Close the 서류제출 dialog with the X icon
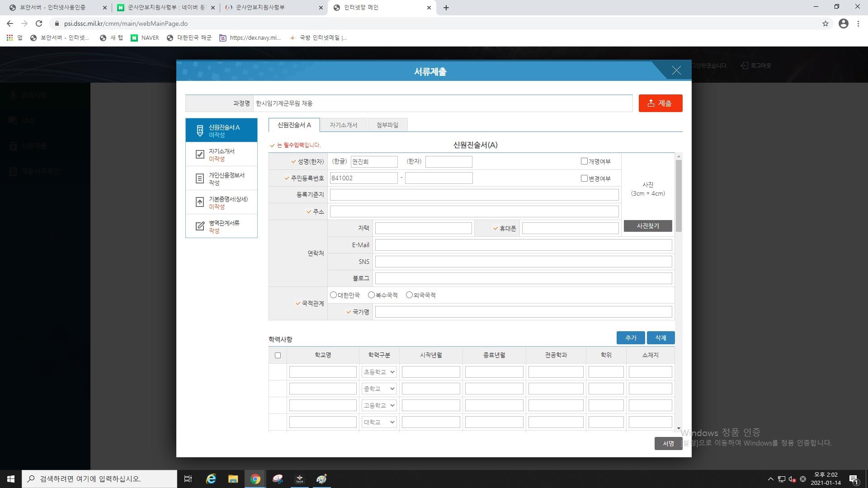 coord(676,70)
